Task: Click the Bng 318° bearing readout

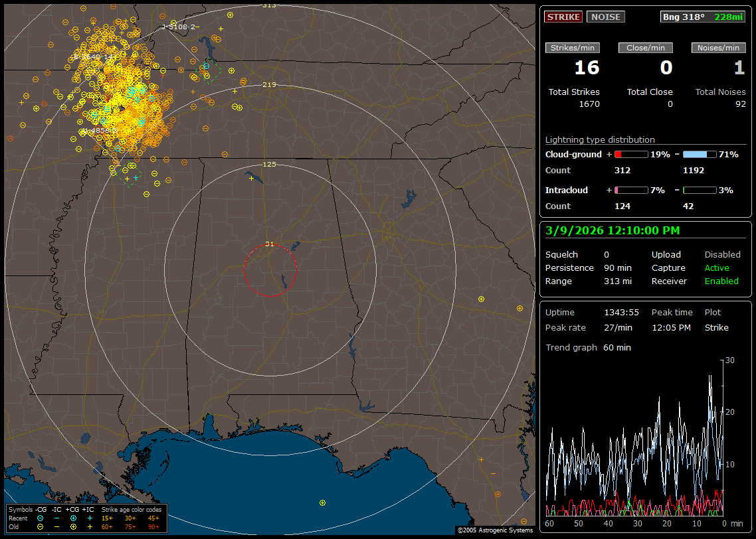Action: [x=683, y=17]
